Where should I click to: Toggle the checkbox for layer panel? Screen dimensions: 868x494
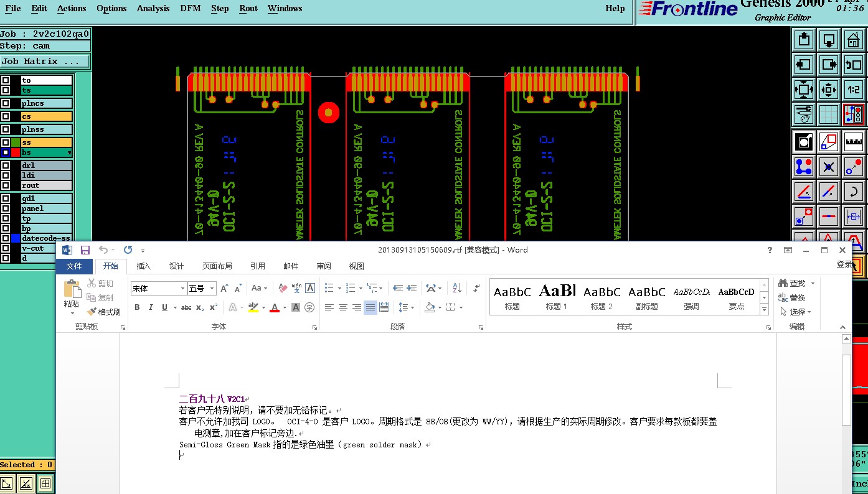(6, 208)
